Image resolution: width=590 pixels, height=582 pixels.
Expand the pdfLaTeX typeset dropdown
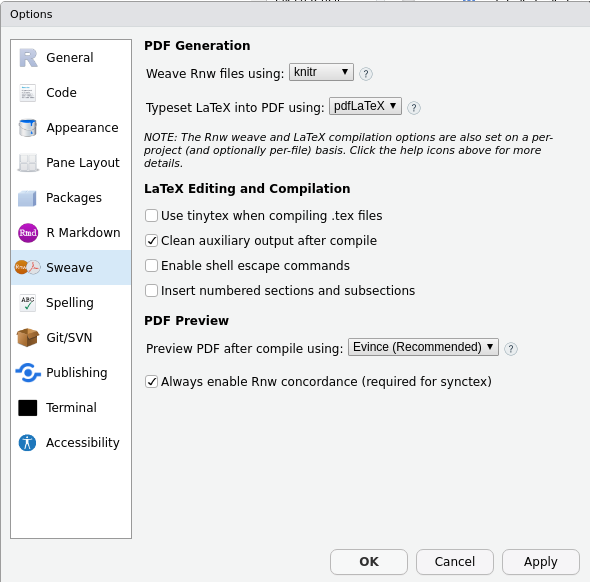pos(365,106)
